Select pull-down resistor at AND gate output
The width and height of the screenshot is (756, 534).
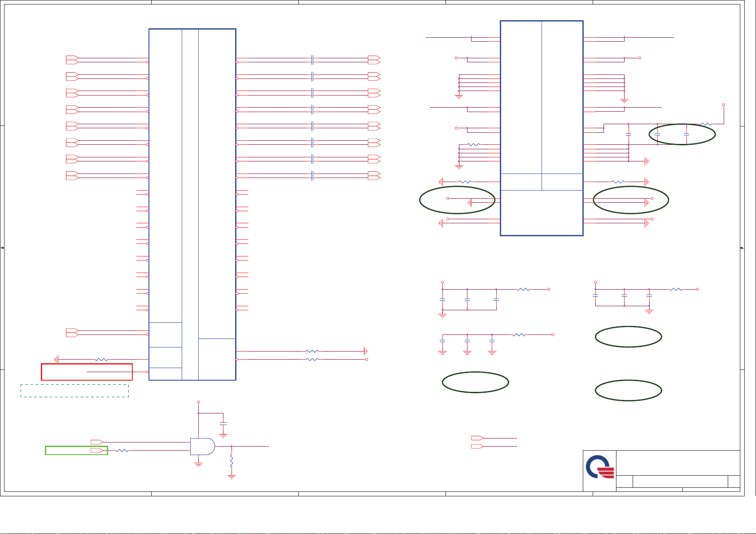pos(232,461)
